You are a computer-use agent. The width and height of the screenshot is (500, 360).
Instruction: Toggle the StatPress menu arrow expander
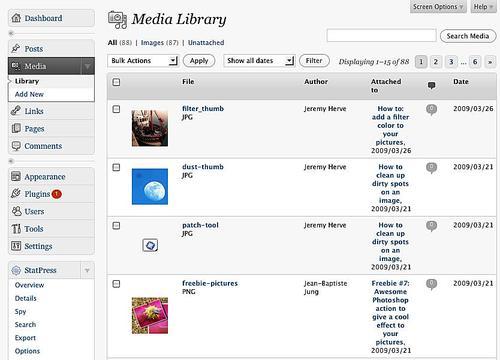(87, 270)
